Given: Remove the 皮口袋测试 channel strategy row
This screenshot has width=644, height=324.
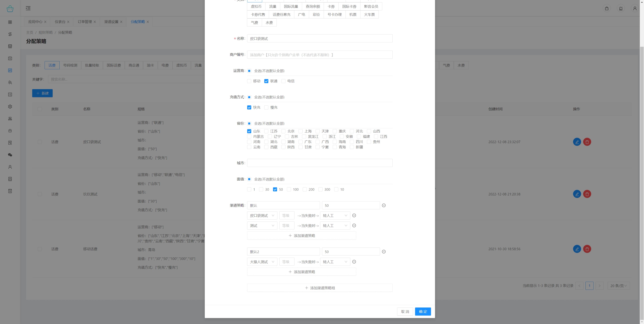Looking at the screenshot, I should [354, 215].
